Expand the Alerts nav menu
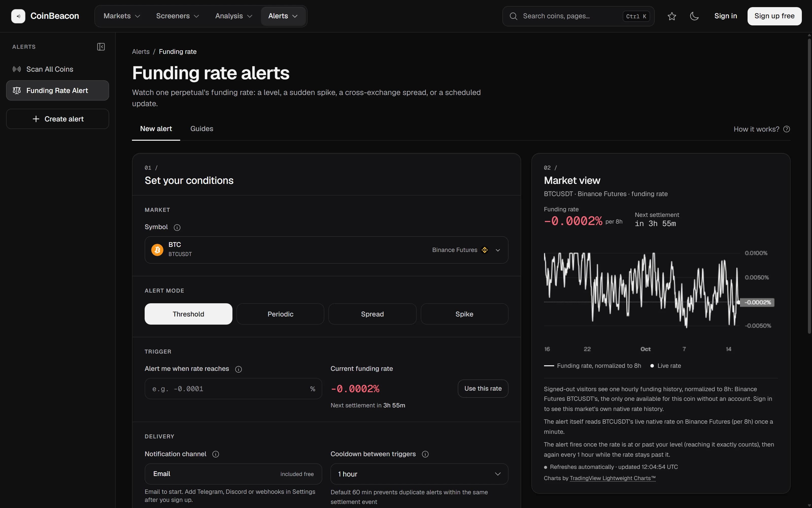 click(x=283, y=16)
